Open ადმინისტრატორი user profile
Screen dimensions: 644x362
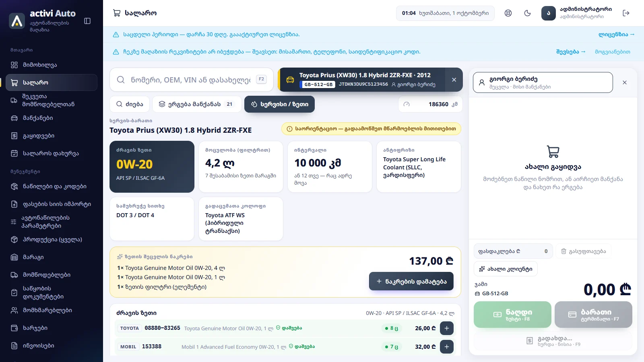pos(576,13)
